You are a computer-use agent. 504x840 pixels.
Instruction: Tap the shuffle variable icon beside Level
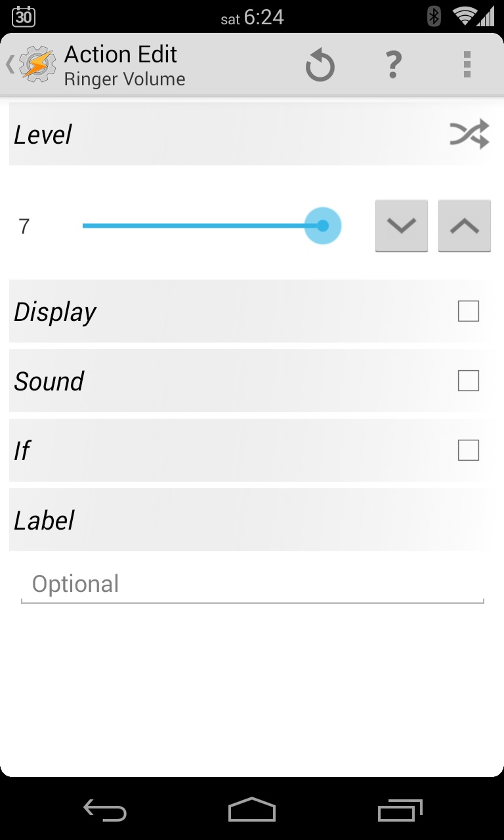coord(469,134)
